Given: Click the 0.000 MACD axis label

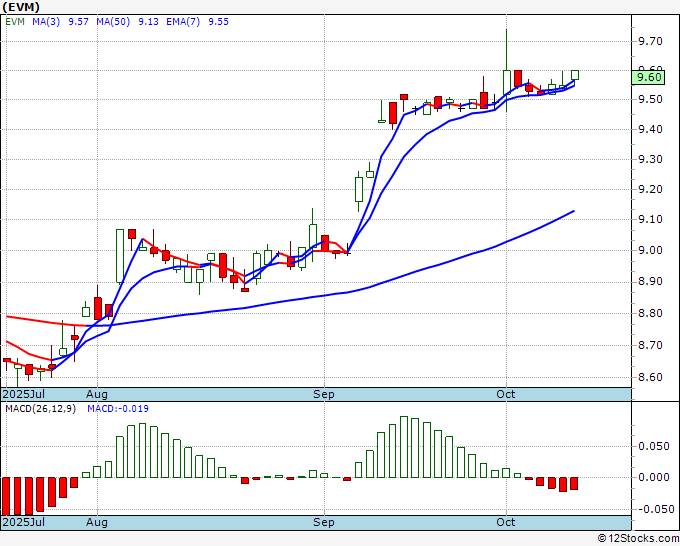Looking at the screenshot, I should (654, 477).
